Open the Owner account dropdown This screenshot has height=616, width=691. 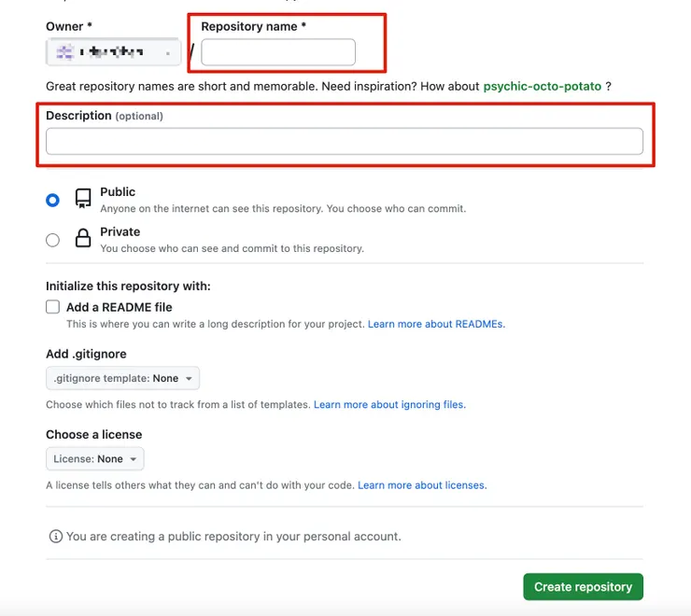113,52
